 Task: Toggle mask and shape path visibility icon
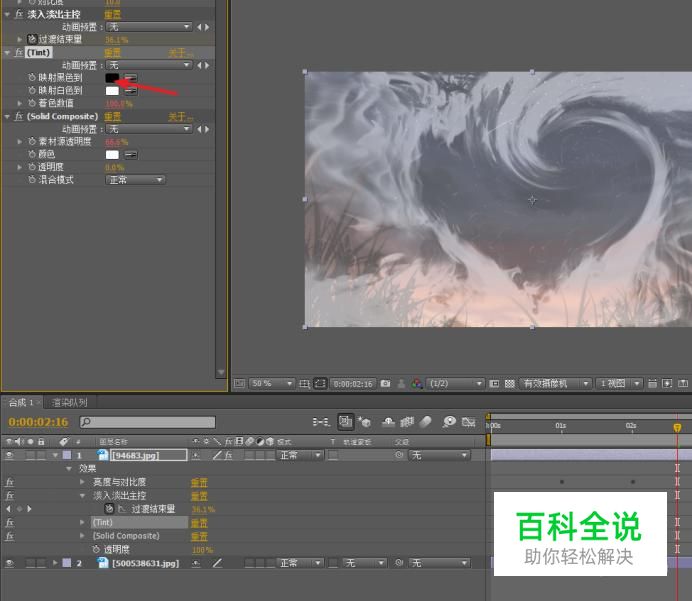click(x=320, y=383)
